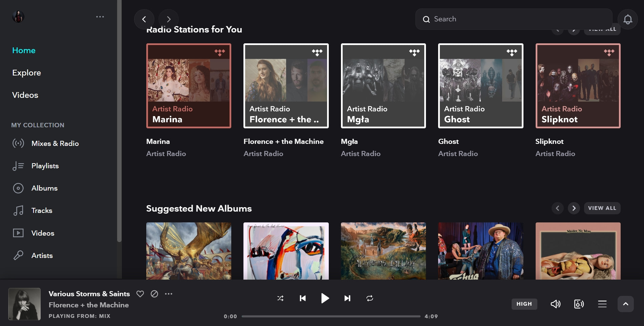Open the user profile avatar
Viewport: 644px width, 326px height.
(x=18, y=17)
